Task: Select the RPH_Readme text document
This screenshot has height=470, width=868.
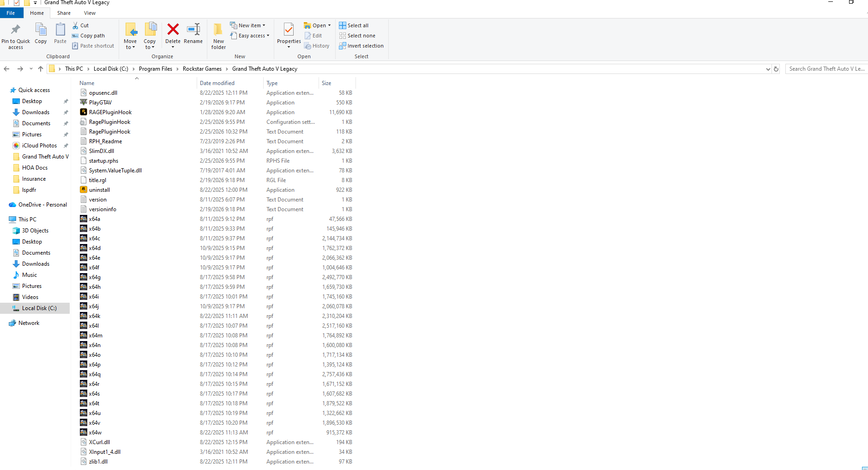Action: pyautogui.click(x=101, y=141)
